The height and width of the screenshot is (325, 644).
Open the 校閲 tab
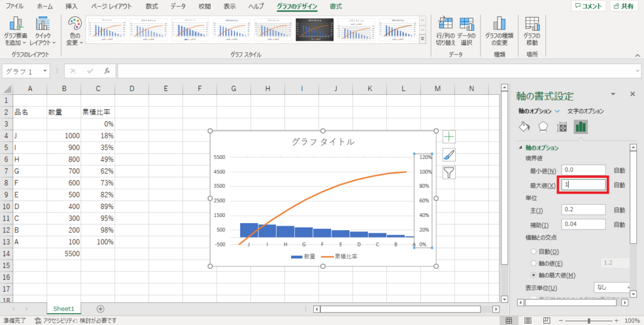point(204,6)
